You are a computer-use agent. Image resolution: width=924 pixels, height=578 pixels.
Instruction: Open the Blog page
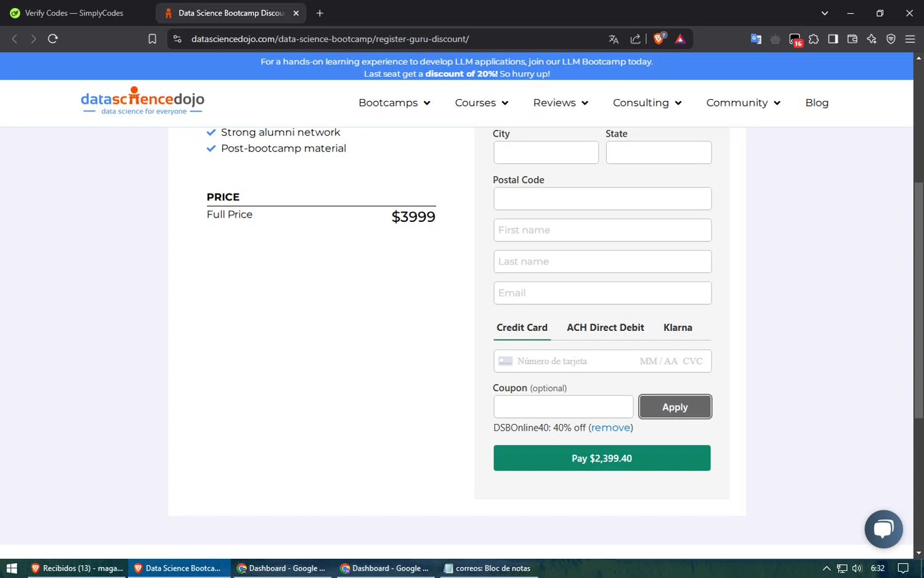(817, 103)
